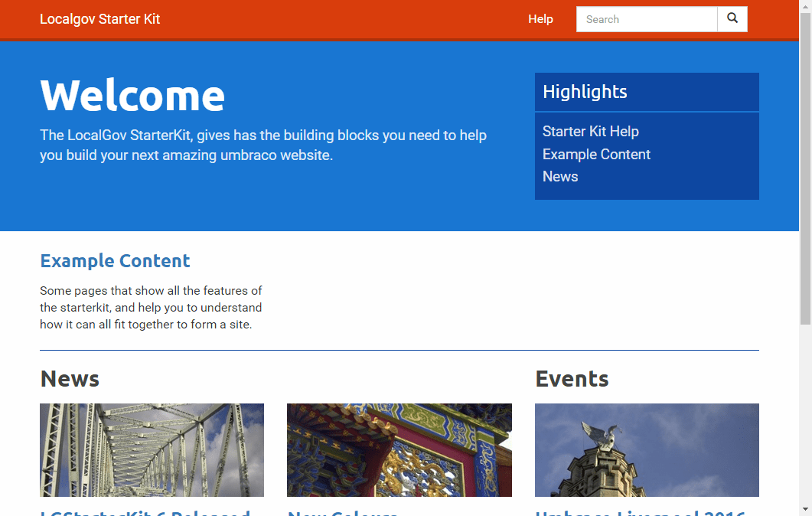
Task: Open the Umbraco Liverpool 2016 event title
Action: point(640,512)
